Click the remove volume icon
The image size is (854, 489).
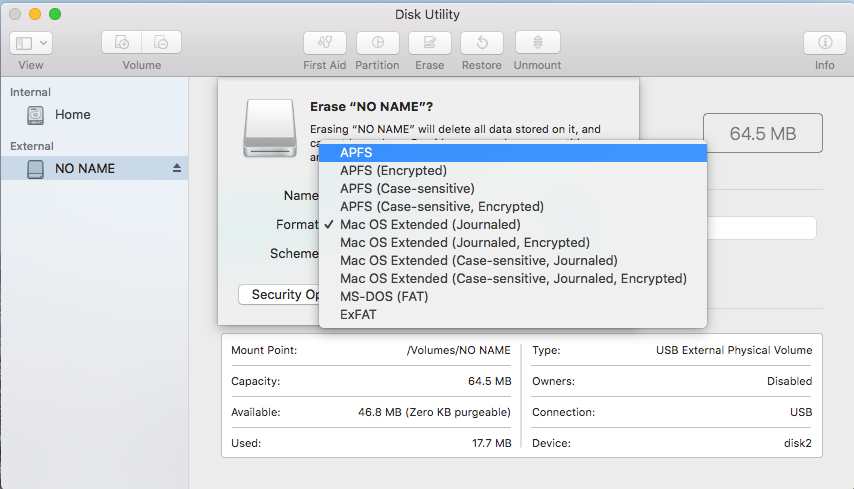(x=161, y=43)
